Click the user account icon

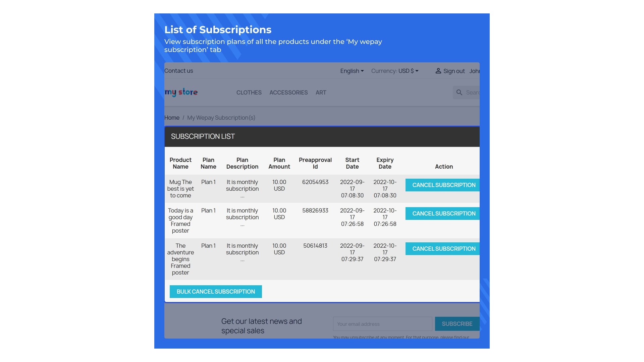point(438,71)
